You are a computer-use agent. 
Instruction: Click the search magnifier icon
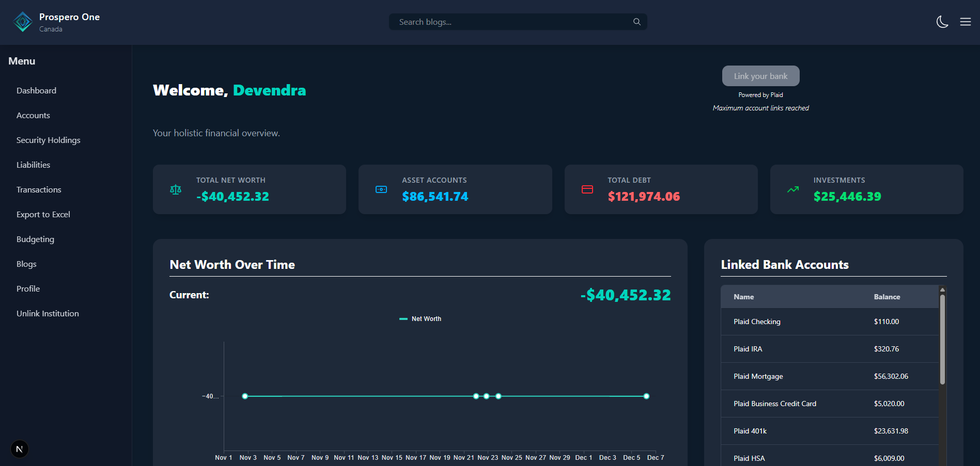636,22
